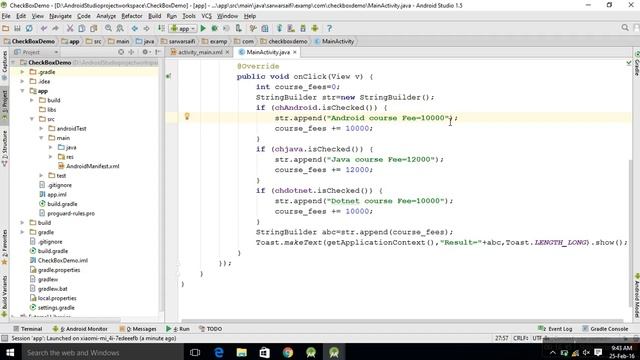Image resolution: width=640 pixels, height=360 pixels.
Task: Click the Redo arrow icon
Action: pyautogui.click(x=56, y=28)
